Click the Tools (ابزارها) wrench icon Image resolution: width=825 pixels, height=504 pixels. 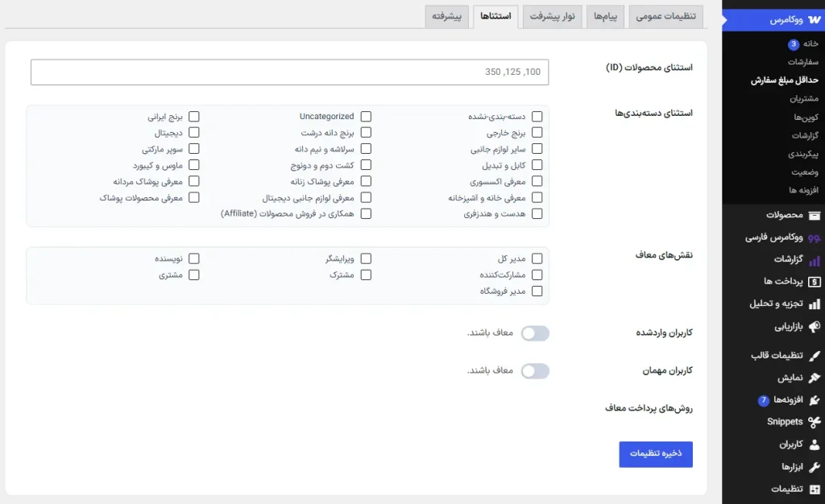(814, 467)
